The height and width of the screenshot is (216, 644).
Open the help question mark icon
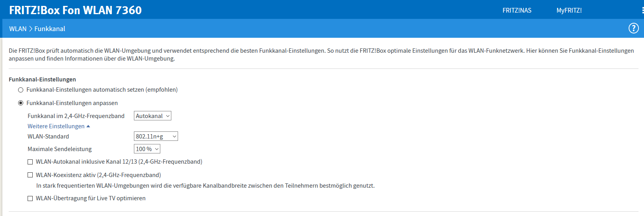(633, 28)
